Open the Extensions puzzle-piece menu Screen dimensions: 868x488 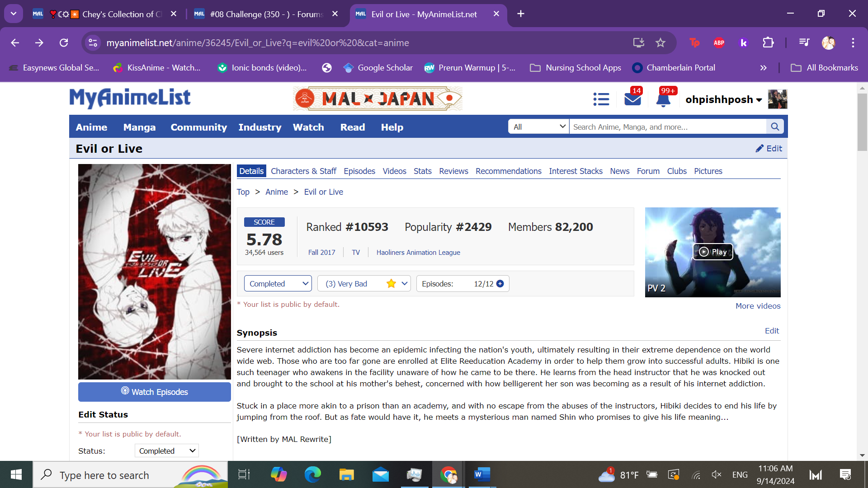[768, 42]
